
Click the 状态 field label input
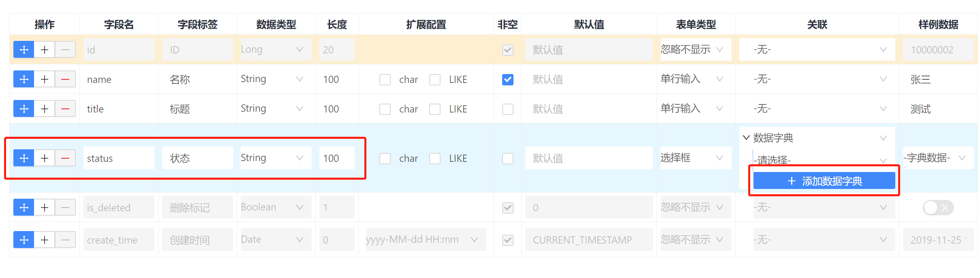coord(197,158)
